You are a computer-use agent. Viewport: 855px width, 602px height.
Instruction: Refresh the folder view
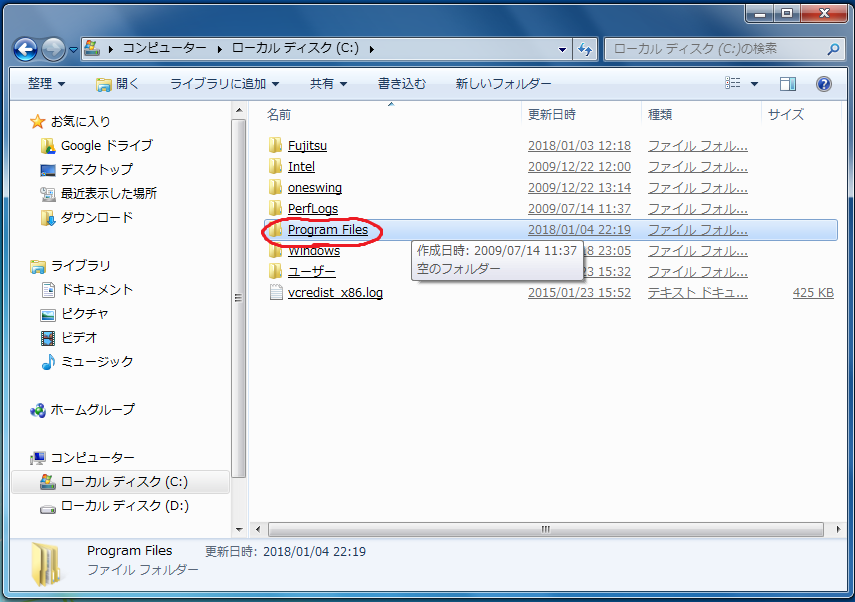pyautogui.click(x=585, y=49)
